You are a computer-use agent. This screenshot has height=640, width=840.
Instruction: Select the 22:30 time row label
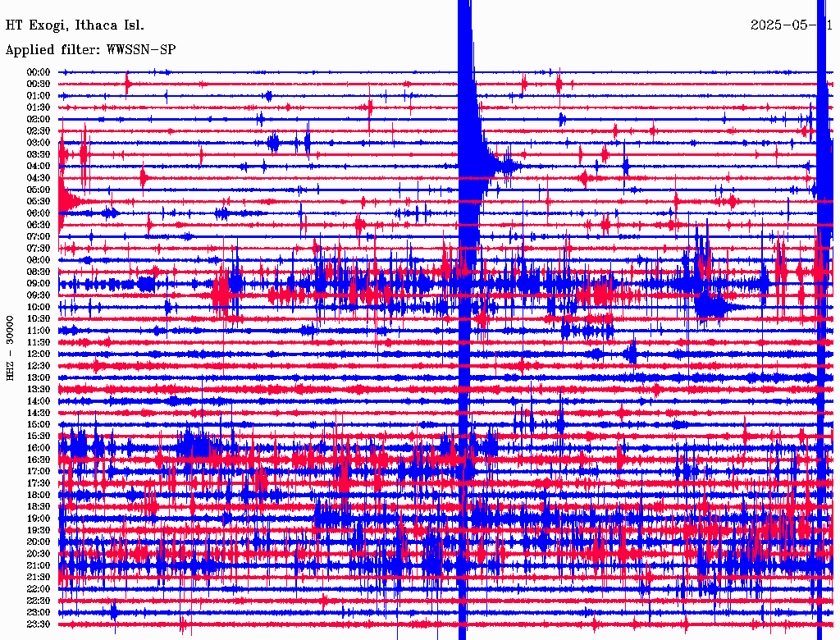coord(39,601)
